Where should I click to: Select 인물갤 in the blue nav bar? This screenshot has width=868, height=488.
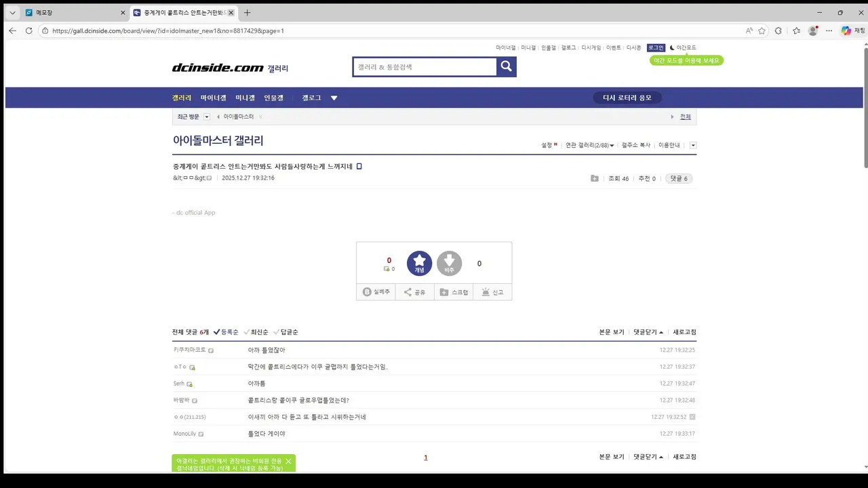tap(273, 98)
